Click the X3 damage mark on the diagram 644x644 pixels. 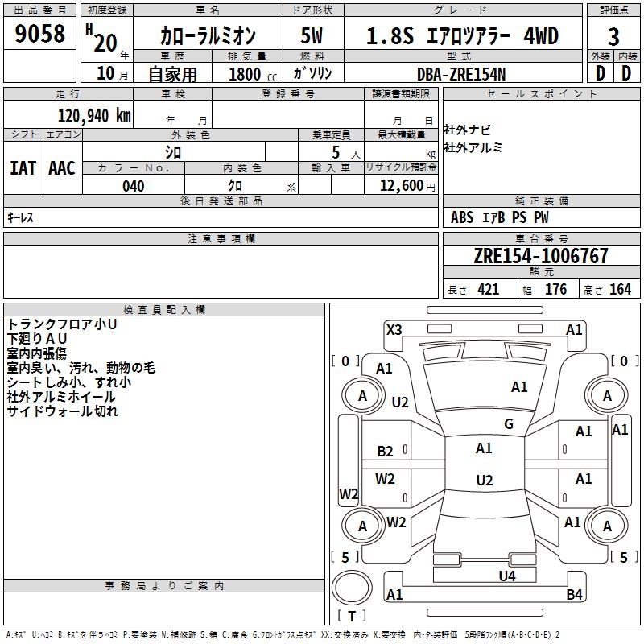[394, 329]
